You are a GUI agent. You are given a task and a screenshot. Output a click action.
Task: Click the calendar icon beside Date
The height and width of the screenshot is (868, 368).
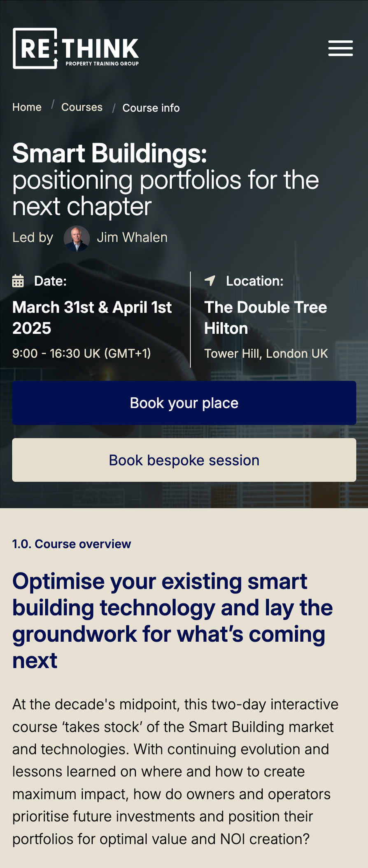(18, 281)
